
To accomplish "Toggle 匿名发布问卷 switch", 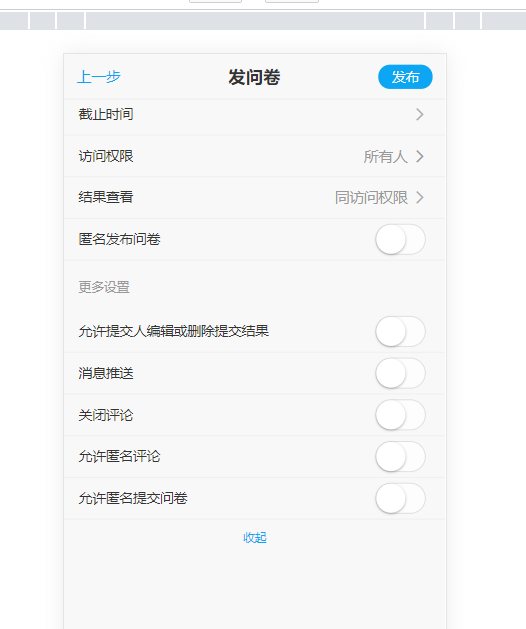I will pyautogui.click(x=400, y=239).
